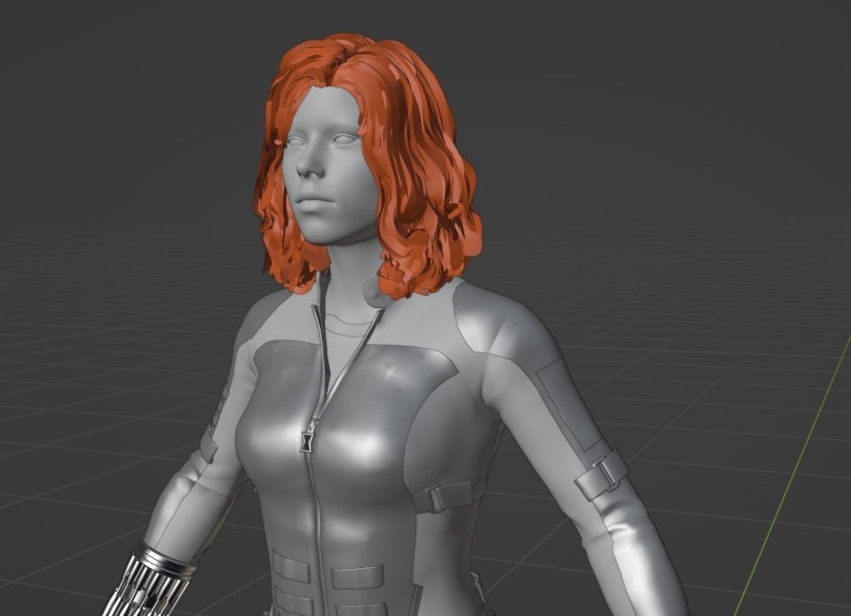Image resolution: width=851 pixels, height=616 pixels.
Task: Click the buckled strap on the forearm sleeve
Action: 601,474
